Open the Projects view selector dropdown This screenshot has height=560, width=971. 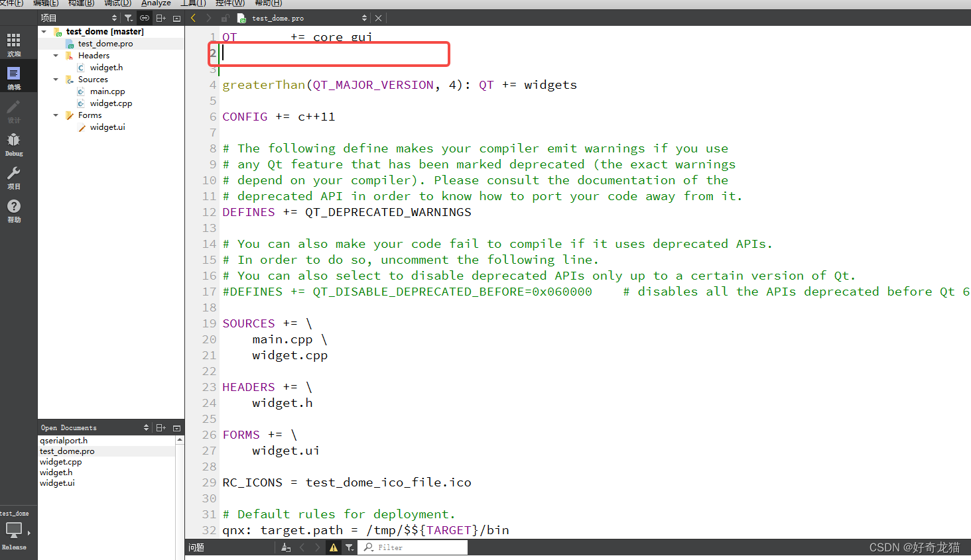(x=114, y=18)
